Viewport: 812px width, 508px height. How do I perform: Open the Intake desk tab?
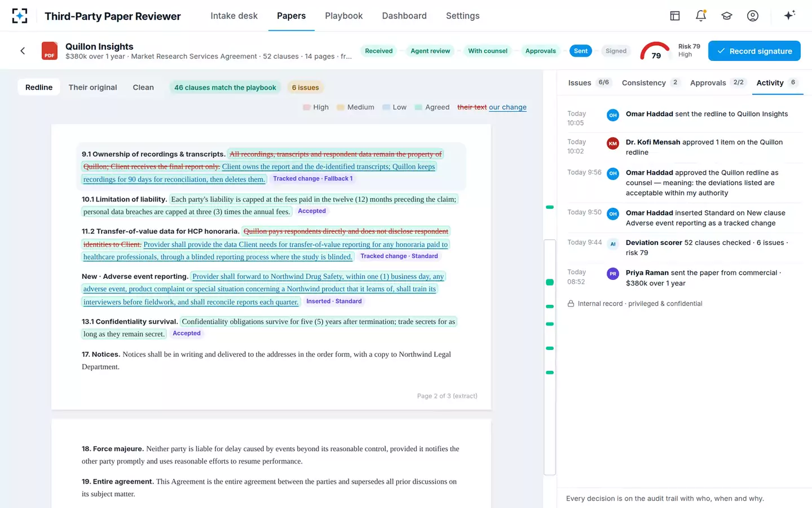[234, 16]
